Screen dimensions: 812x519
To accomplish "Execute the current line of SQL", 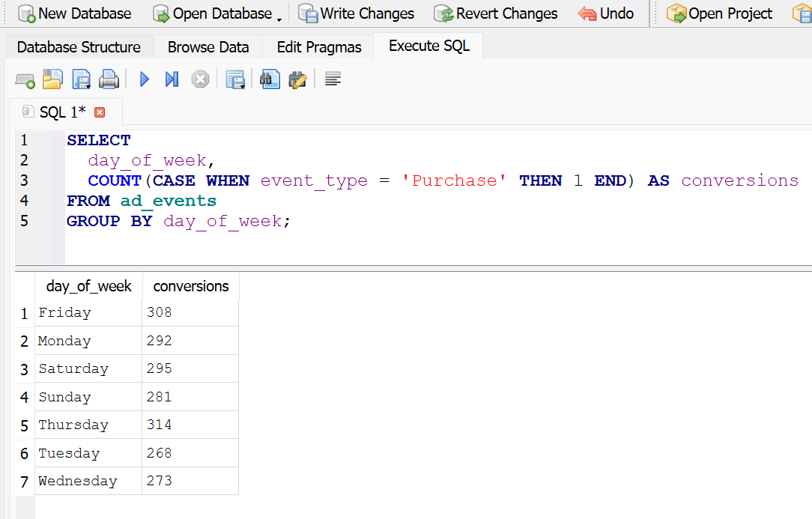I will (172, 79).
